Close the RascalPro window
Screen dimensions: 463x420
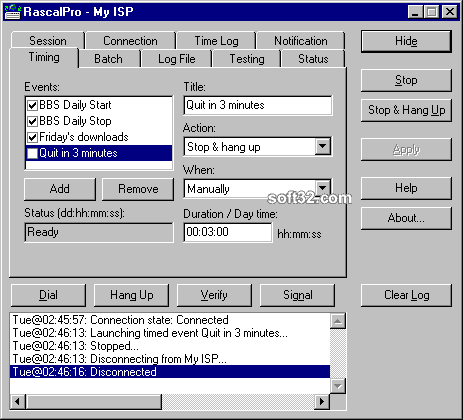point(450,12)
